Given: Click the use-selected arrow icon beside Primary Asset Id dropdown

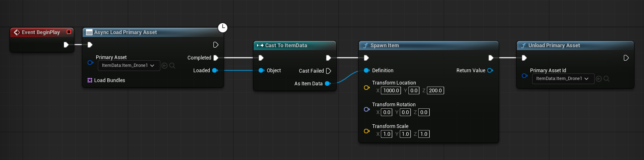Looking at the screenshot, I should tap(599, 79).
